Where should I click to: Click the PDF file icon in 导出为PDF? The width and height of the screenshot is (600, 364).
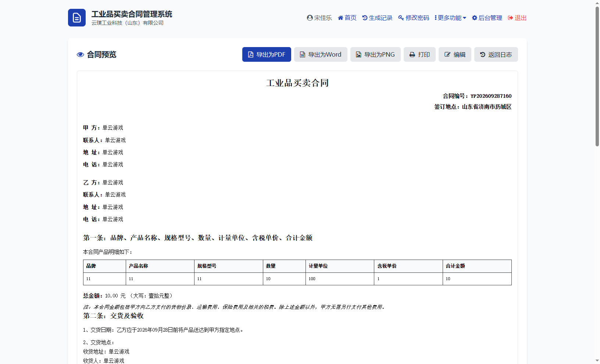[x=251, y=54]
